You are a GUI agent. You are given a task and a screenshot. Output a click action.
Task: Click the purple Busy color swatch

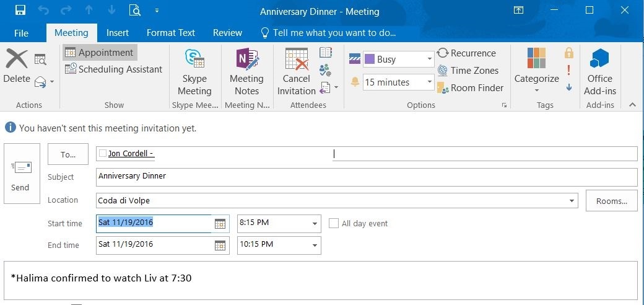(370, 59)
